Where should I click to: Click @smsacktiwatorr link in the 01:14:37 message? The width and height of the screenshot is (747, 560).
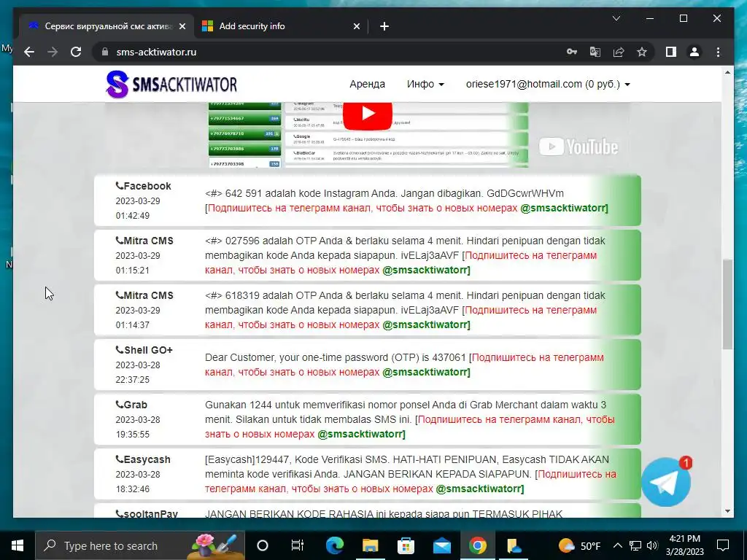[426, 324]
